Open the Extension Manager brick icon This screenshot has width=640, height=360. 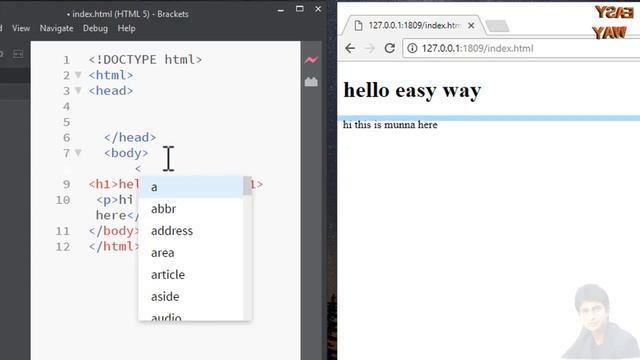311,82
